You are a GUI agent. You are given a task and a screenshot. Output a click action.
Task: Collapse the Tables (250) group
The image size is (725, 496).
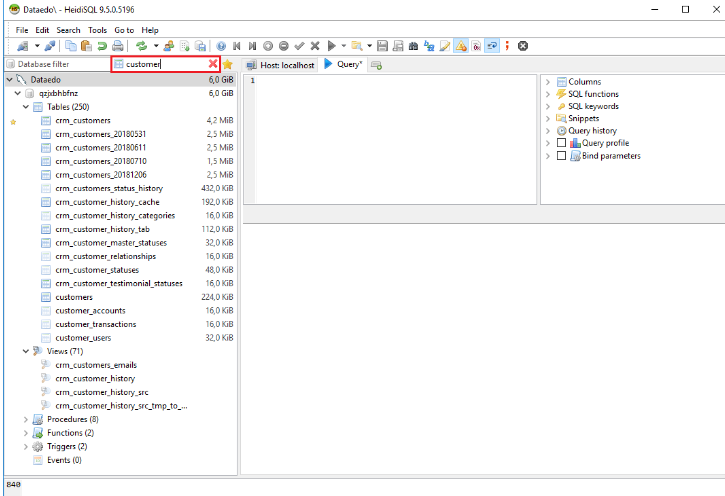tap(26, 107)
